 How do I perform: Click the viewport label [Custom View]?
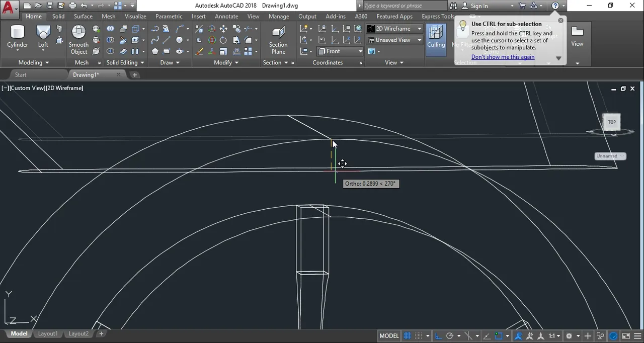tap(27, 88)
